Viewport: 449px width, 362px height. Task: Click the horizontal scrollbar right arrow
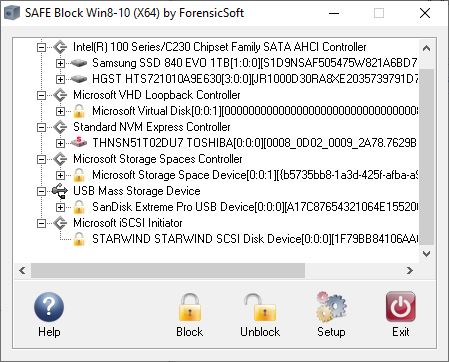[x=410, y=270]
